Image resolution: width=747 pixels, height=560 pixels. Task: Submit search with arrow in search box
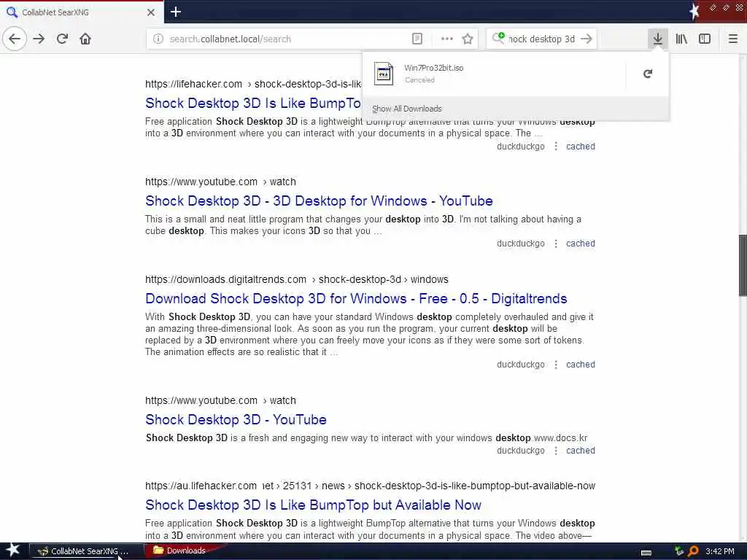pyautogui.click(x=587, y=39)
